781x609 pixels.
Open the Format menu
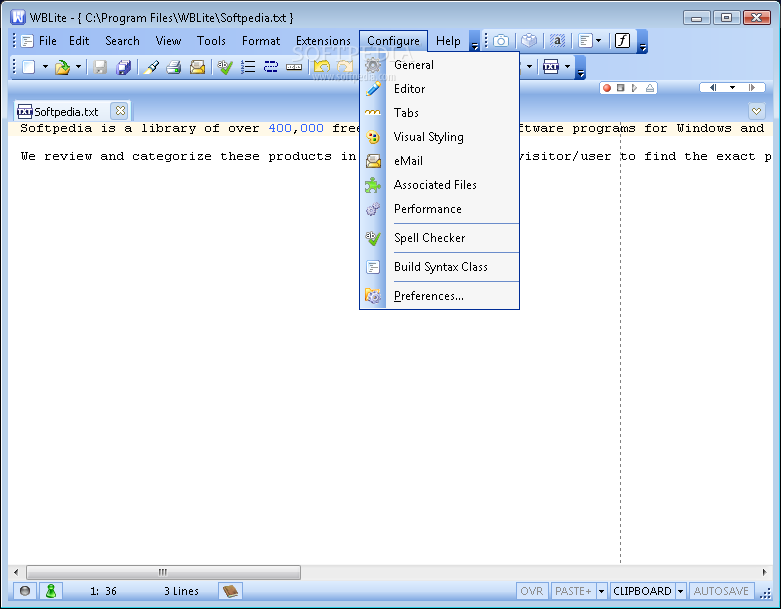point(260,41)
